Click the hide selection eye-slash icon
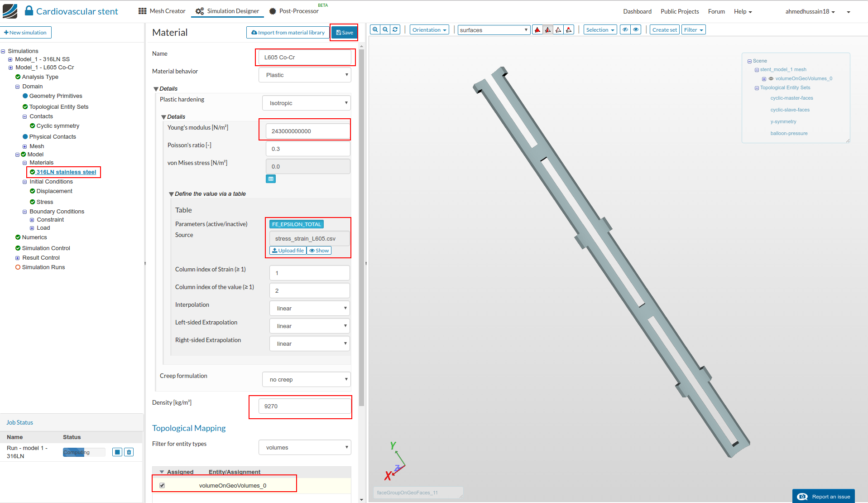The image size is (868, 503). (x=625, y=30)
